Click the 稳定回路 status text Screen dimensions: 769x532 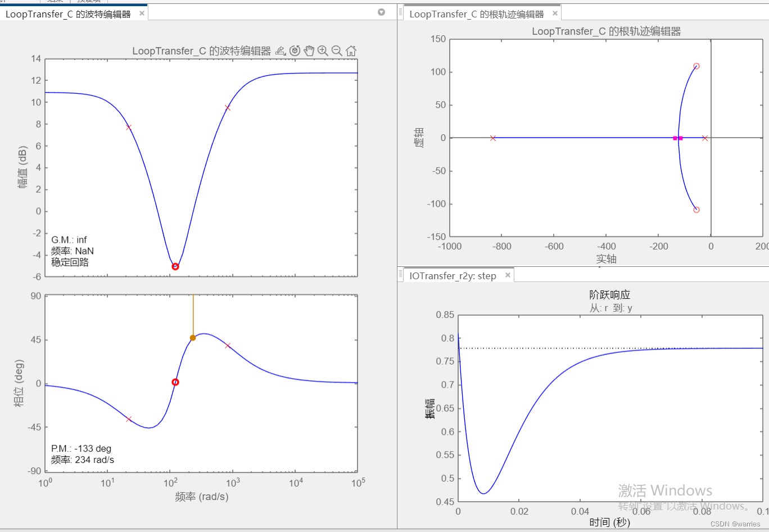pos(70,262)
